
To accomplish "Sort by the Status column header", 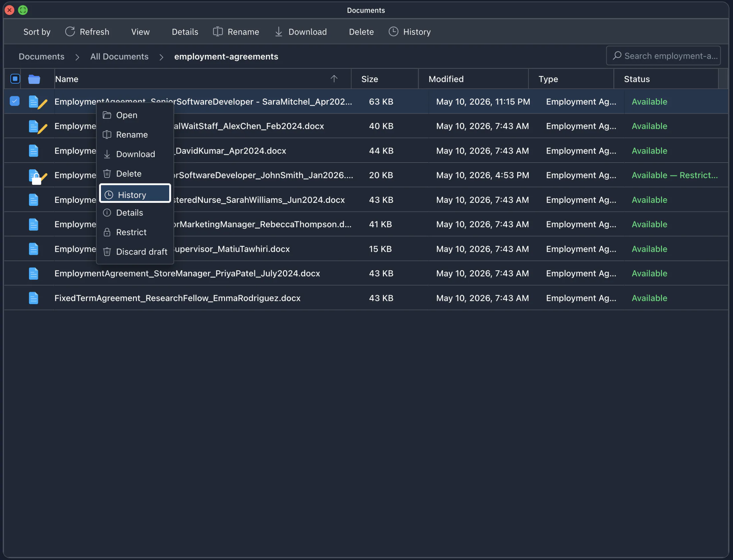I will click(666, 79).
